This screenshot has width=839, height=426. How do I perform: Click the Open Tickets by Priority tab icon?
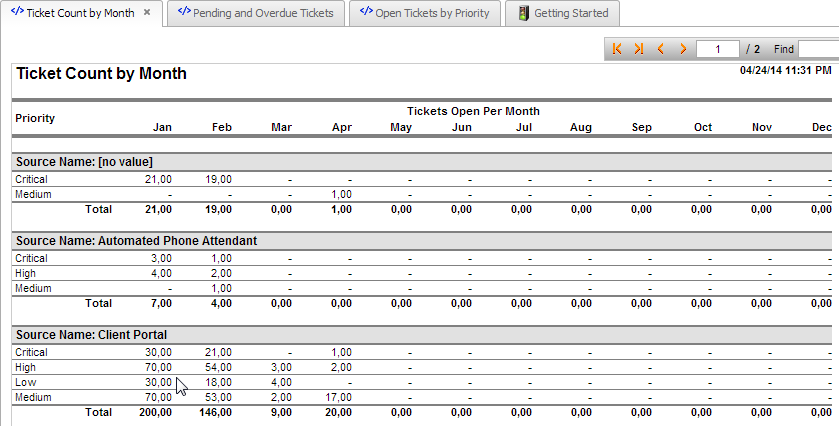(365, 13)
